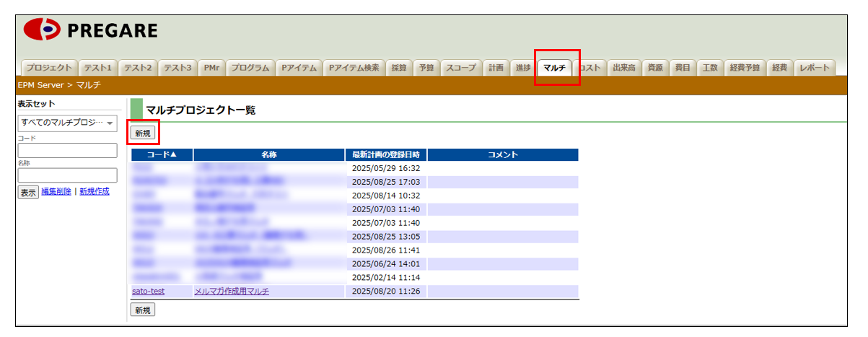
Task: Click the 新規作成 link
Action: [x=95, y=192]
